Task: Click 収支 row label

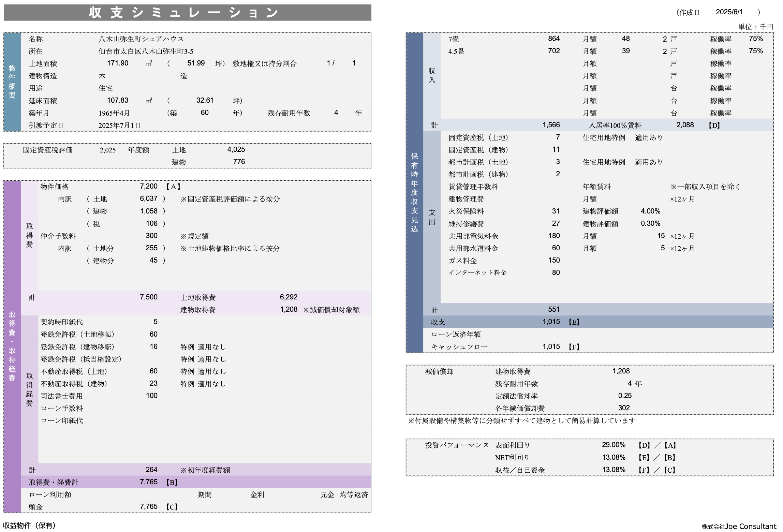Action: (438, 322)
